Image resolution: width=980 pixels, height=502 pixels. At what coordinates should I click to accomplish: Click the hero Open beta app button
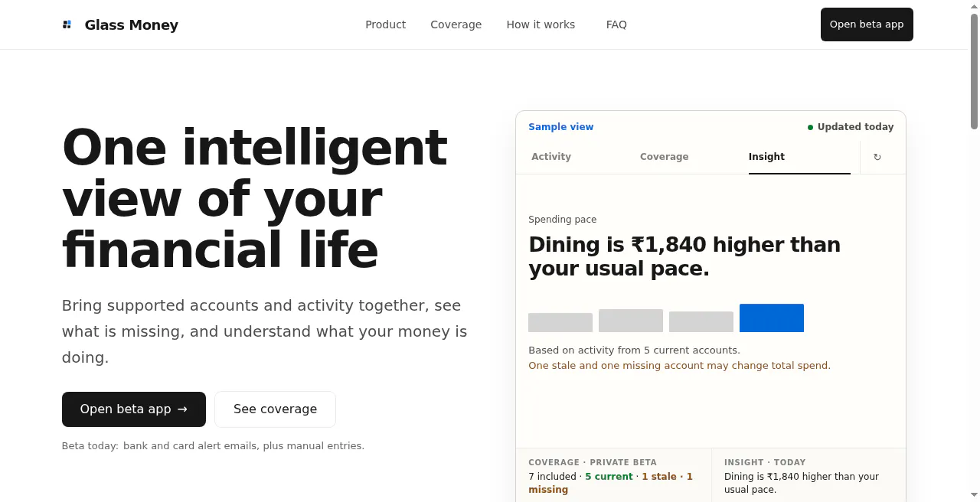click(x=134, y=409)
